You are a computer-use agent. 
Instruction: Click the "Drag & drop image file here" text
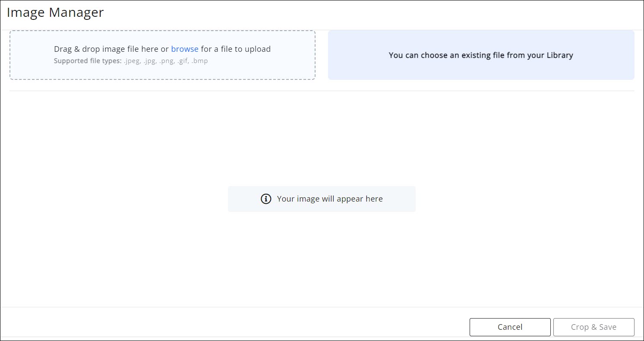coord(106,49)
